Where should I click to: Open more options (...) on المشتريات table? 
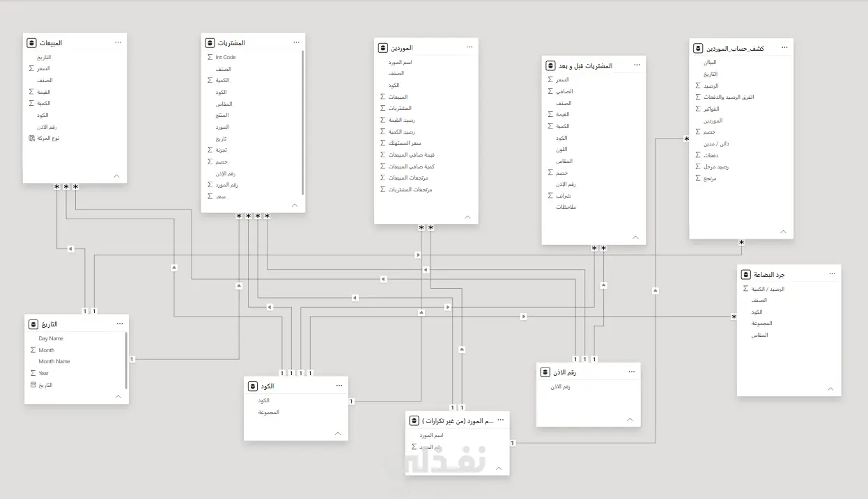point(295,42)
